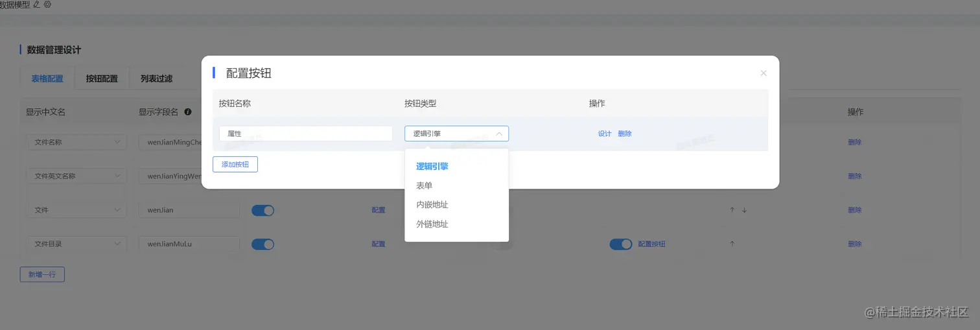Open the 文件名称 dropdown
This screenshot has height=330, width=980.
point(76,142)
